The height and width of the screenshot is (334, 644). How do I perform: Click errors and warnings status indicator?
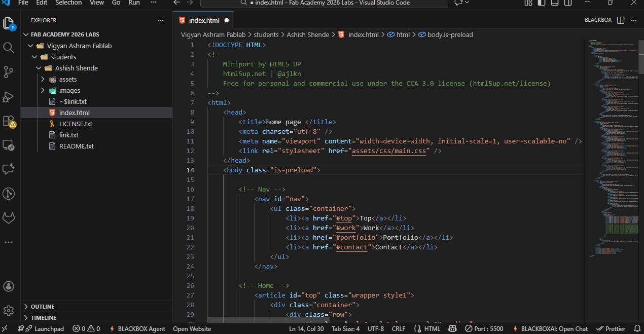pyautogui.click(x=86, y=328)
